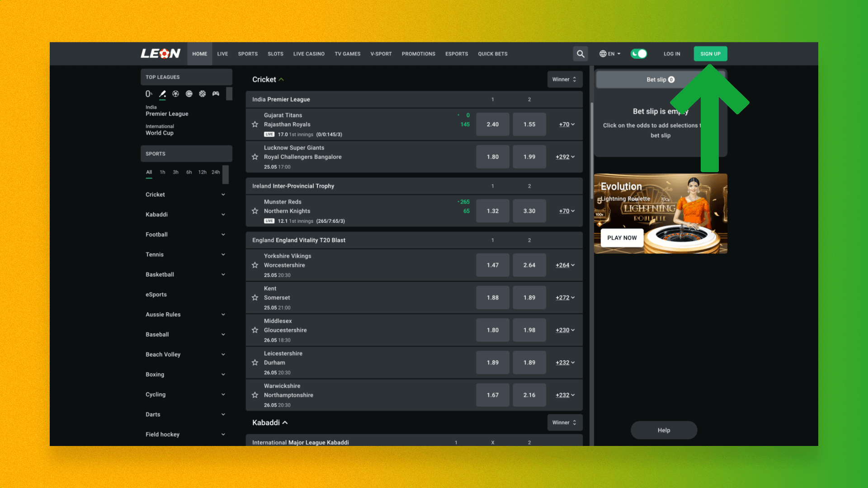The height and width of the screenshot is (488, 868).
Task: Expand the Cricket sport dropdown in sidebar
Action: click(223, 194)
